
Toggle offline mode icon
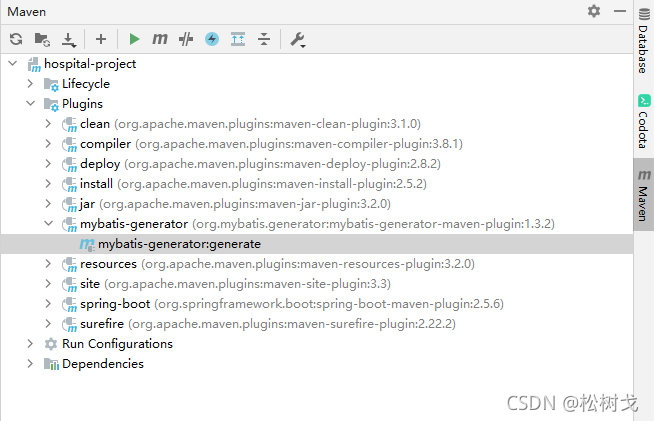pos(186,39)
